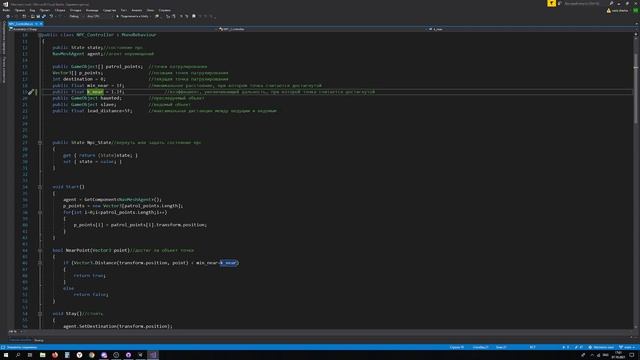Viewport: 640px width, 360px height.
Task: Close the NPC_Controller.cs tab
Action: pos(41,24)
